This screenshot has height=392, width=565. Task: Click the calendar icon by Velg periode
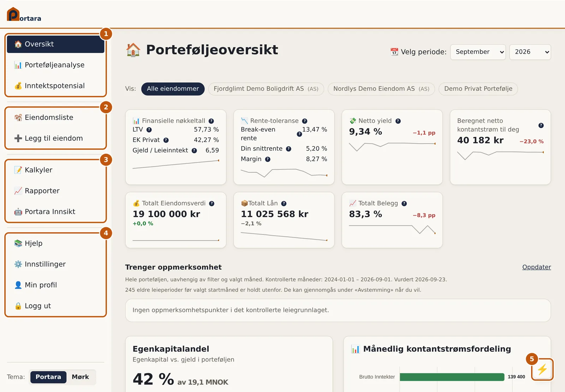click(x=394, y=52)
